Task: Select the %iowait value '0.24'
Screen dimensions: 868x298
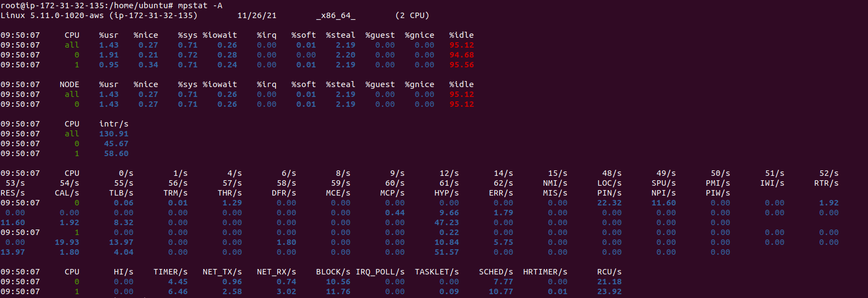Action: pos(227,65)
